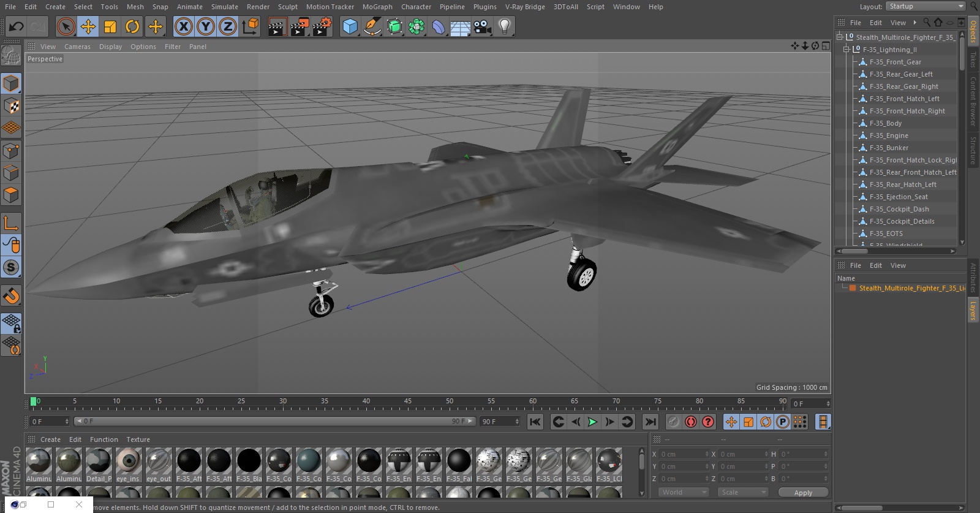
Task: Click stepper on end frame 90 F field
Action: coord(517,422)
